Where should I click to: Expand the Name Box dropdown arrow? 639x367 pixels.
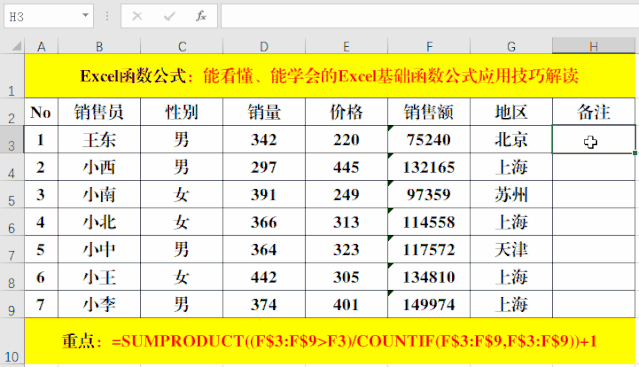pos(85,15)
